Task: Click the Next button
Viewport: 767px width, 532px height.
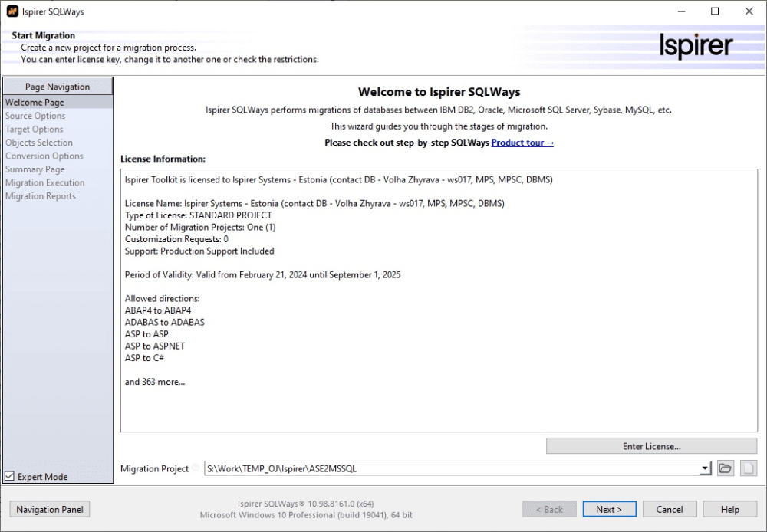Action: point(609,509)
